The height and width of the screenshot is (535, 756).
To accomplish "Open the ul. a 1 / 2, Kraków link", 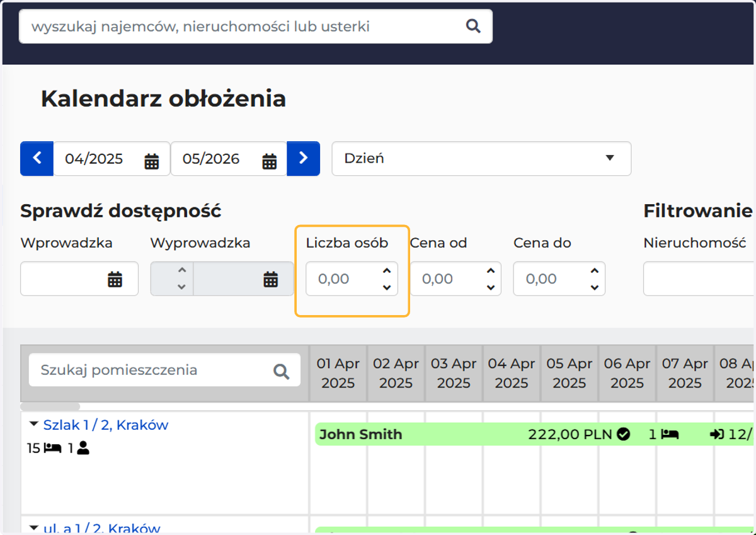I will click(102, 528).
